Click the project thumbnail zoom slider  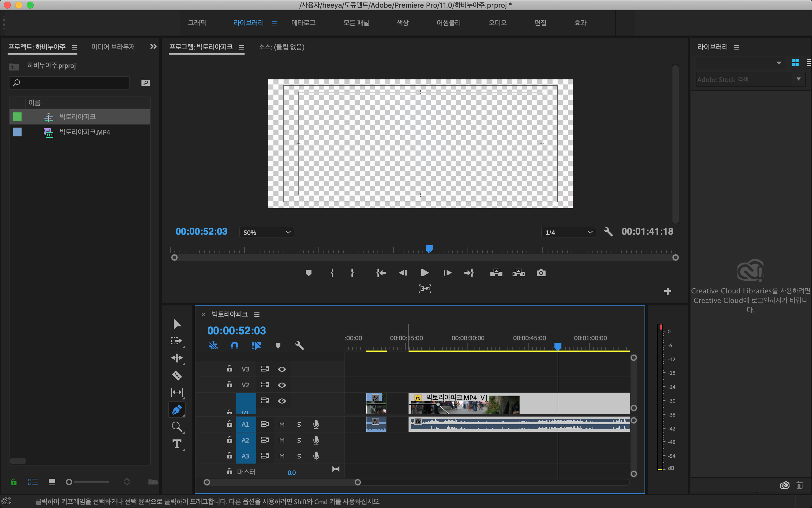click(x=88, y=482)
